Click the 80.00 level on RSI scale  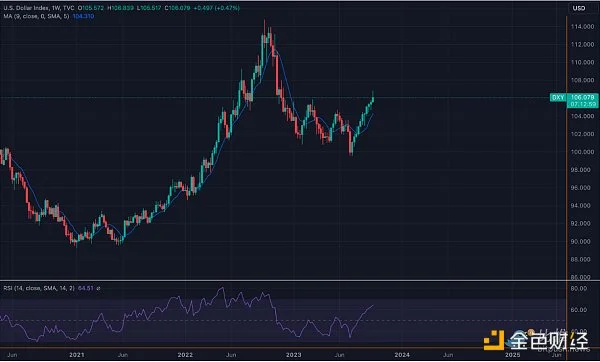[578, 289]
